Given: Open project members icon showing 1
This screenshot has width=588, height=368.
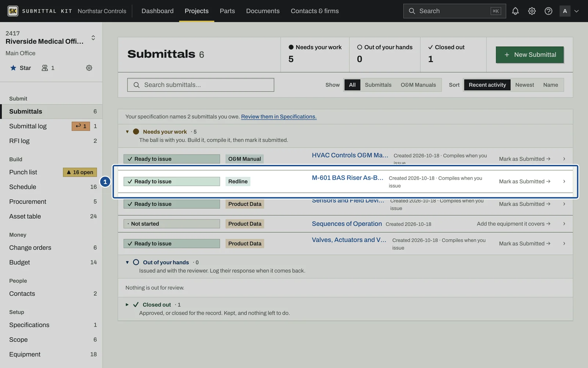Looking at the screenshot, I should pos(48,68).
